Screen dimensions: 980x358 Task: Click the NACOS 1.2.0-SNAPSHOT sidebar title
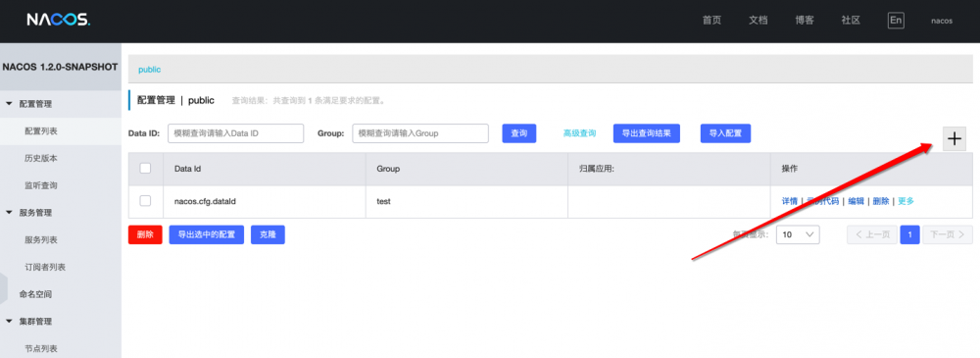point(60,67)
